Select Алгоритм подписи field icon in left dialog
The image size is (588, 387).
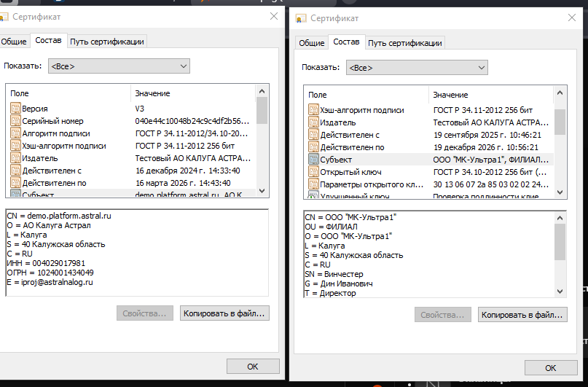15,133
